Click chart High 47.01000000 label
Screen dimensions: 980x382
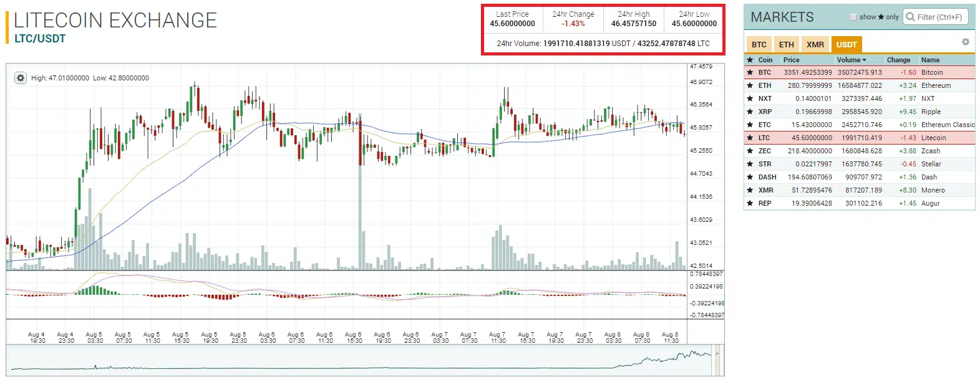pyautogui.click(x=60, y=78)
